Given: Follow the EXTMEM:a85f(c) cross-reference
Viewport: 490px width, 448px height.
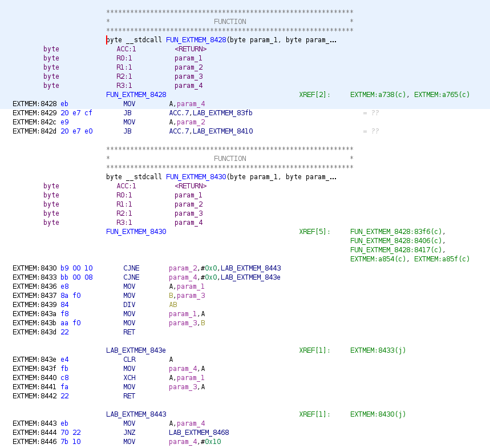Looking at the screenshot, I should click(442, 259).
